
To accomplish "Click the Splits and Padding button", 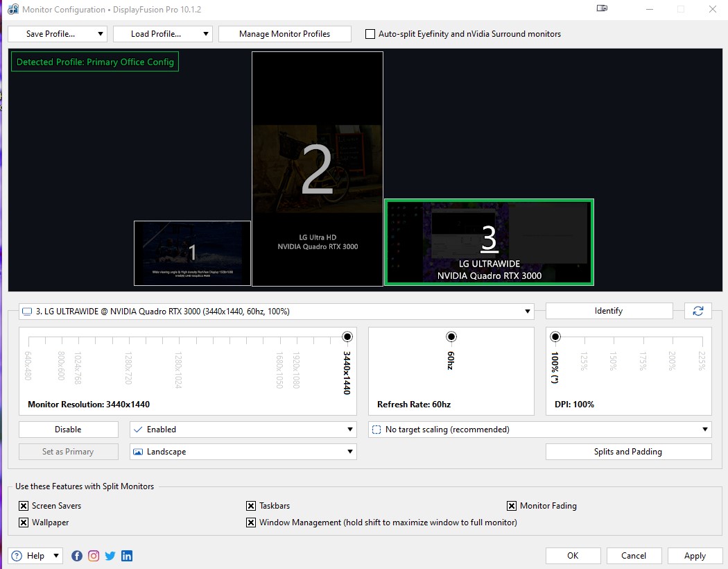I will click(x=628, y=452).
